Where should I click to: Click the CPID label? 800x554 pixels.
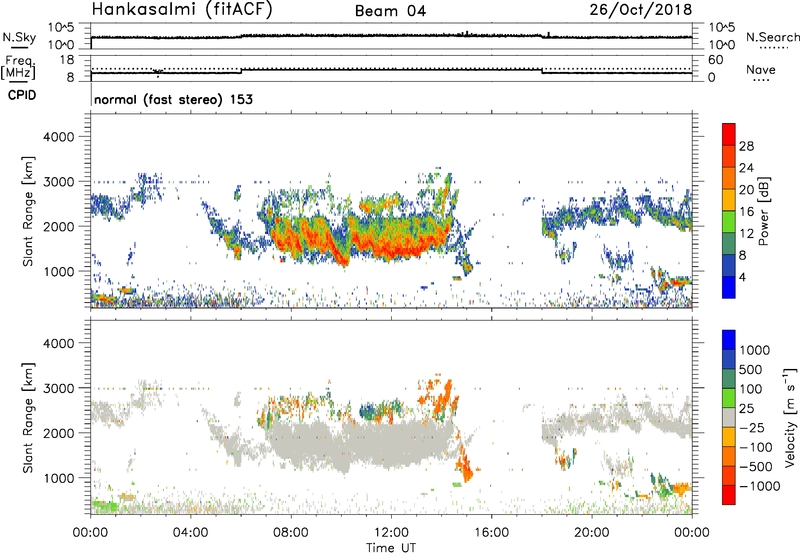pyautogui.click(x=22, y=95)
